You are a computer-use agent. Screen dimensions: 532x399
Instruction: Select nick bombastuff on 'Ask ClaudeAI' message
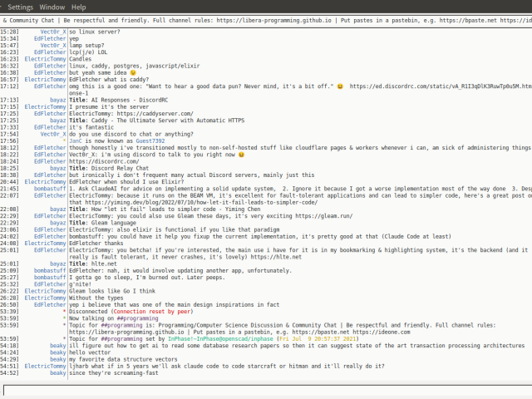pyautogui.click(x=50, y=189)
